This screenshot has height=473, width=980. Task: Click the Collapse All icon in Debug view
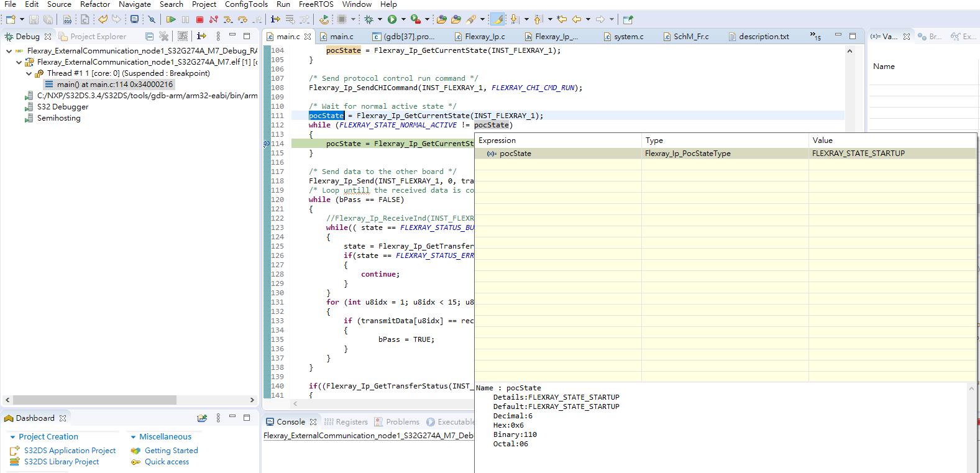tap(149, 37)
